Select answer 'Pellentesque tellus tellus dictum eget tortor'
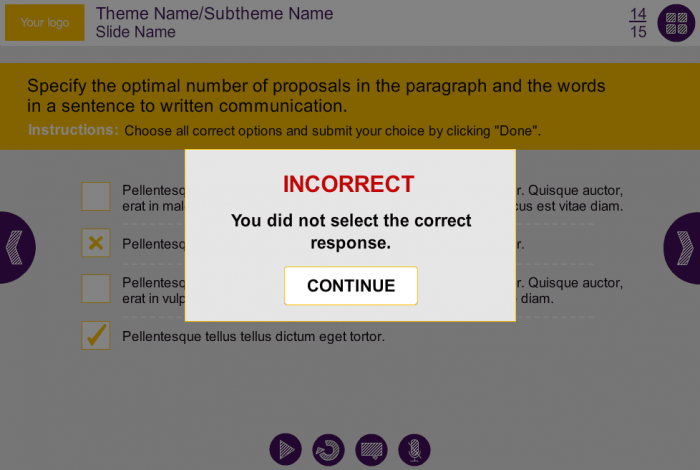This screenshot has width=700, height=470. click(253, 336)
